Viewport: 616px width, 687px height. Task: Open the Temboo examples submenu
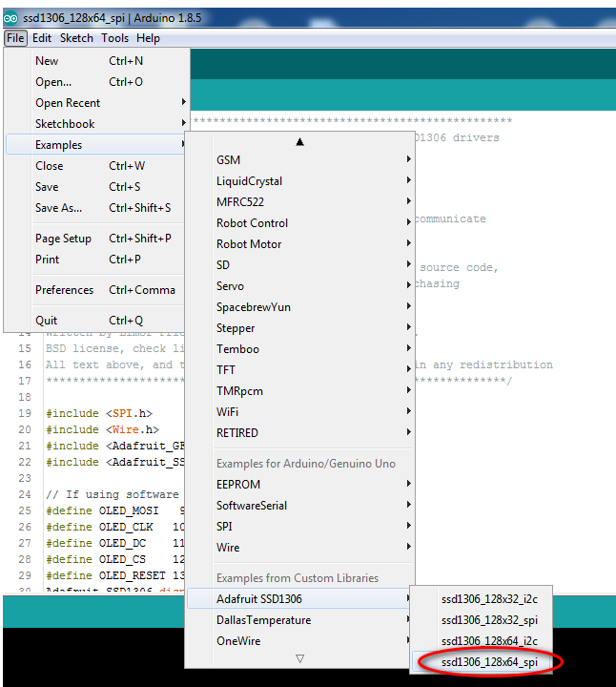tap(300, 349)
